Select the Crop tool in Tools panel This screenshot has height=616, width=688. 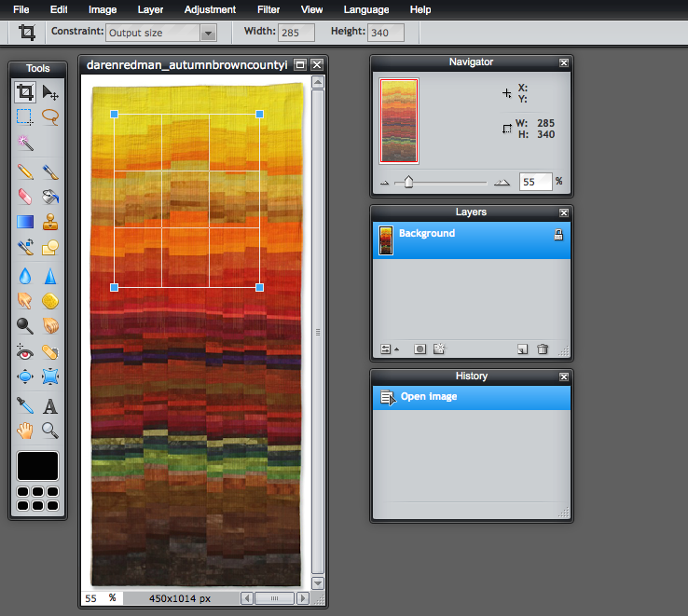[25, 92]
